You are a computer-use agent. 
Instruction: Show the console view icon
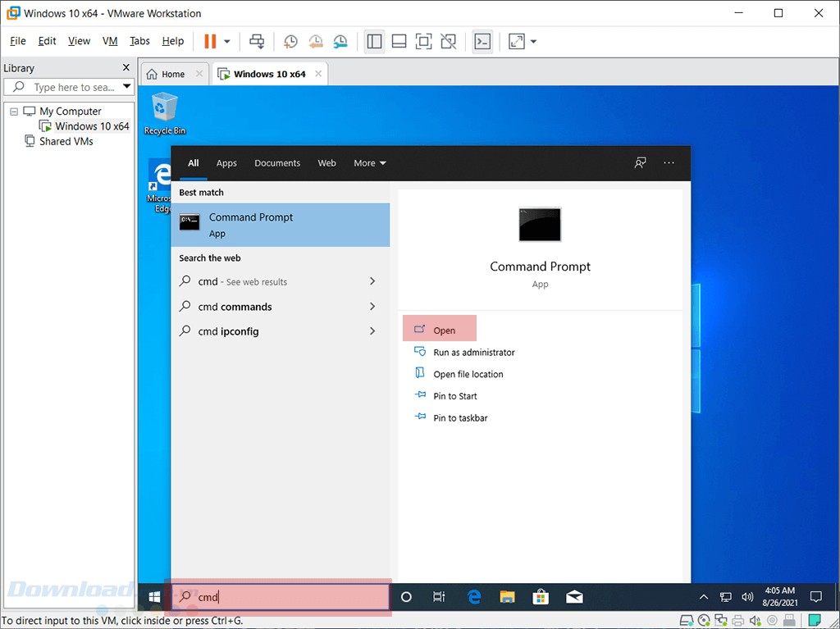click(x=483, y=41)
